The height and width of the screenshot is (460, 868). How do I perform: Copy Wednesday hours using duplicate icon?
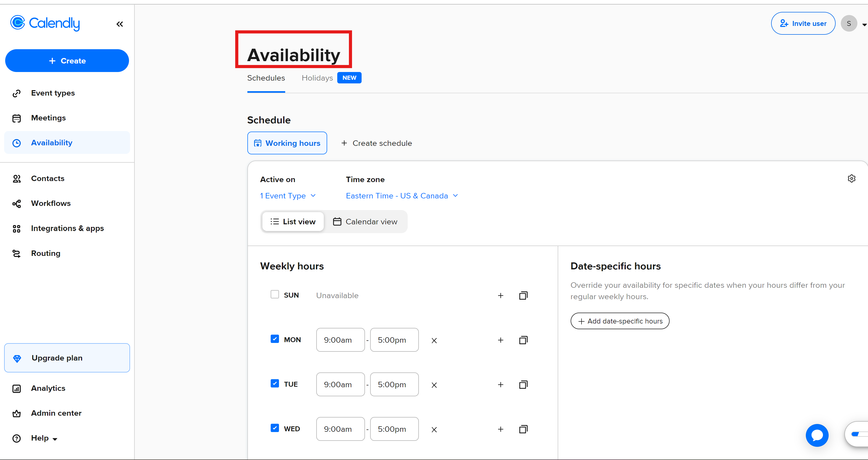(x=523, y=429)
